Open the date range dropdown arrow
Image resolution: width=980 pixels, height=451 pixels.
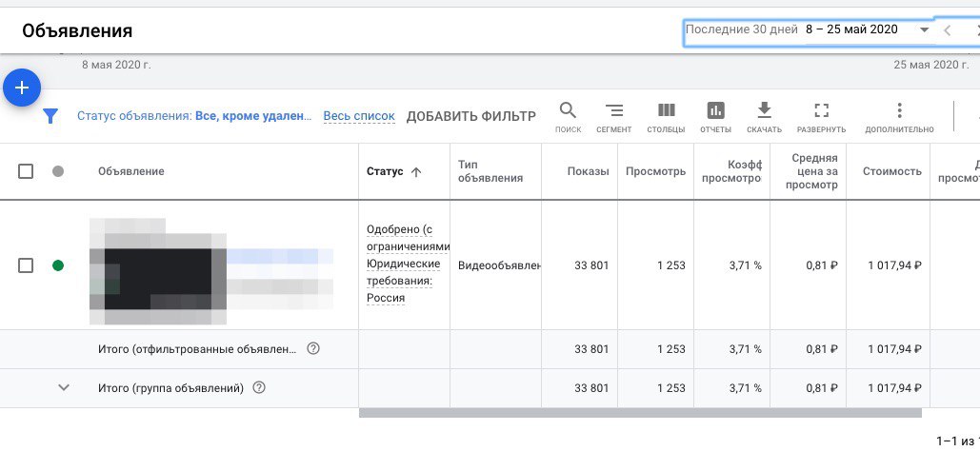click(x=924, y=29)
